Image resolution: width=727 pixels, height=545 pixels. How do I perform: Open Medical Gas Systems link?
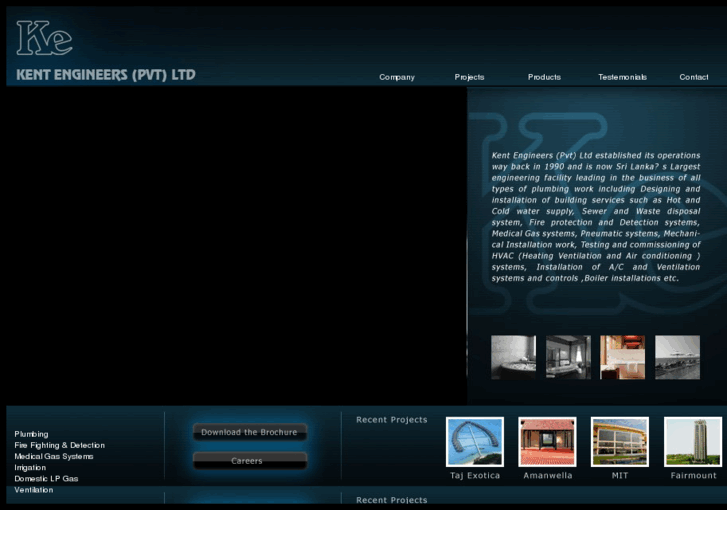[x=54, y=456]
